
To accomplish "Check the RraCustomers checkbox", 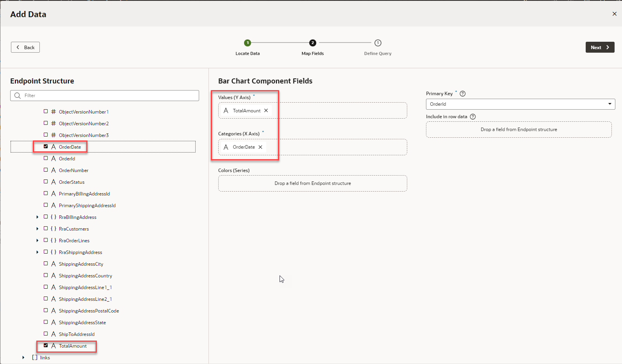I will (46, 229).
